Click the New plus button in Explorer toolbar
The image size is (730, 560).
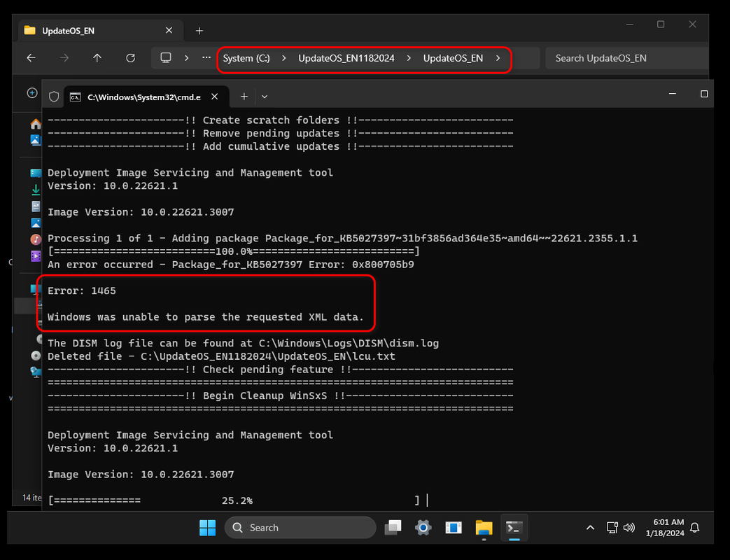(x=31, y=93)
